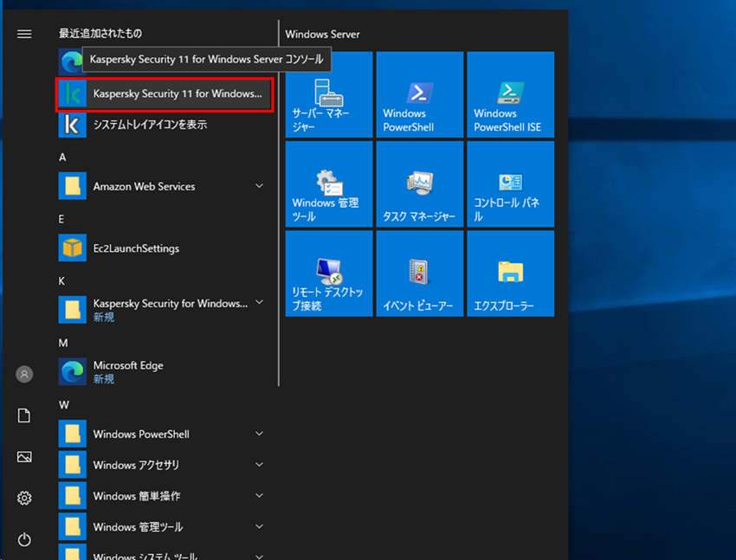Click the Windows 簡単操作 folder icon

(x=72, y=496)
